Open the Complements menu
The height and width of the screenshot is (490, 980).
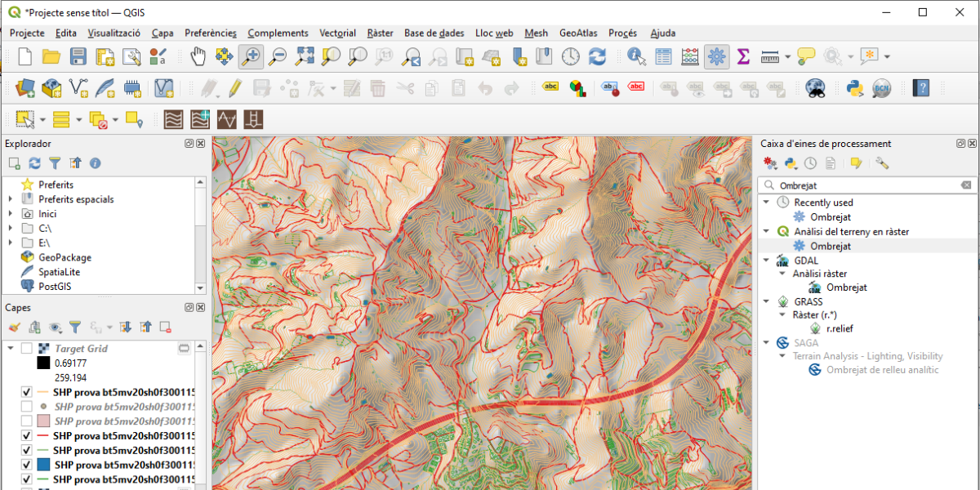(278, 33)
